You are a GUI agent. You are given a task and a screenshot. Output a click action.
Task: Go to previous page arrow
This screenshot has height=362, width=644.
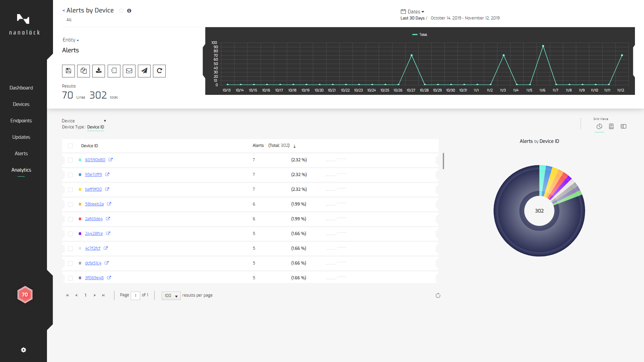[76, 295]
